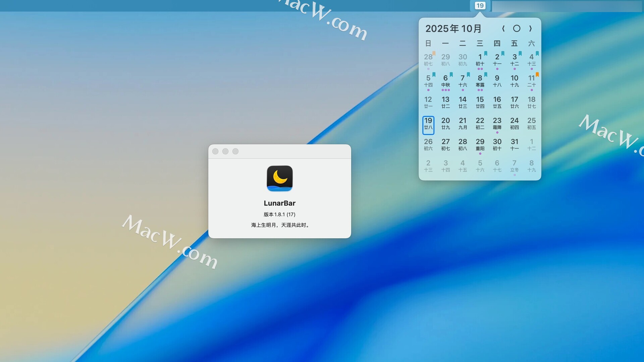Select October 11 with orange bookmark
Image resolution: width=644 pixels, height=362 pixels.
pos(531,81)
